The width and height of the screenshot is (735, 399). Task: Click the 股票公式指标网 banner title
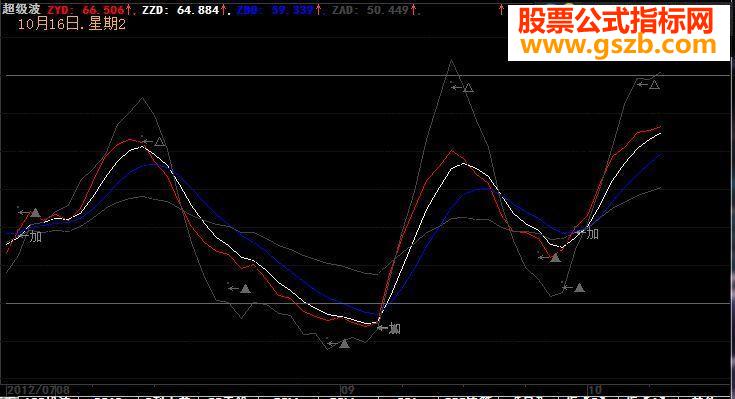(615, 21)
